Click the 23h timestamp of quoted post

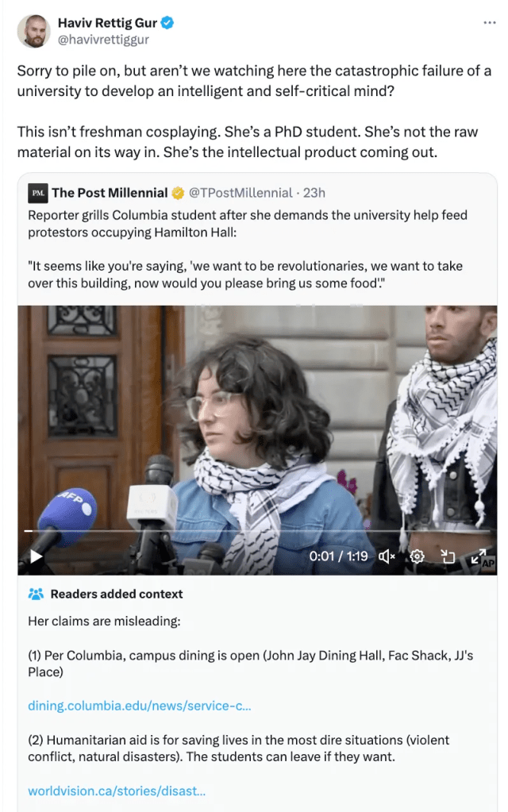(x=314, y=193)
